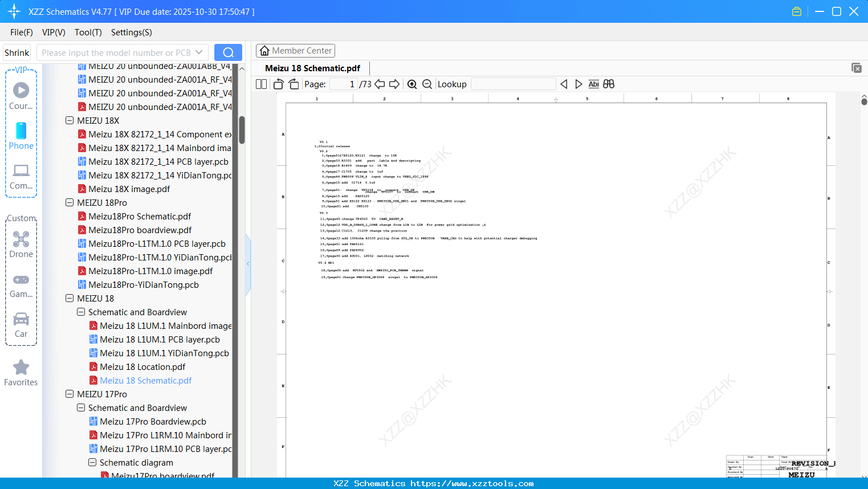Screen dimensions: 868x489
Task: Open the Member Center
Action: (x=295, y=51)
